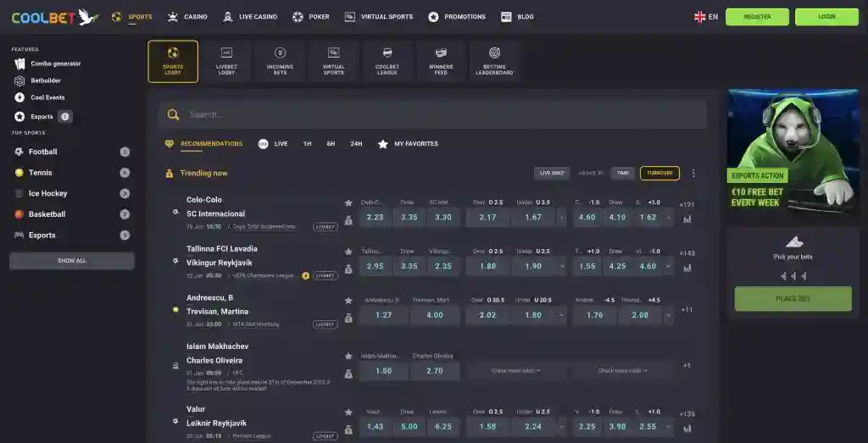The height and width of the screenshot is (443, 868).
Task: Click money bag icon on Colo-Colo row
Action: pyautogui.click(x=348, y=219)
